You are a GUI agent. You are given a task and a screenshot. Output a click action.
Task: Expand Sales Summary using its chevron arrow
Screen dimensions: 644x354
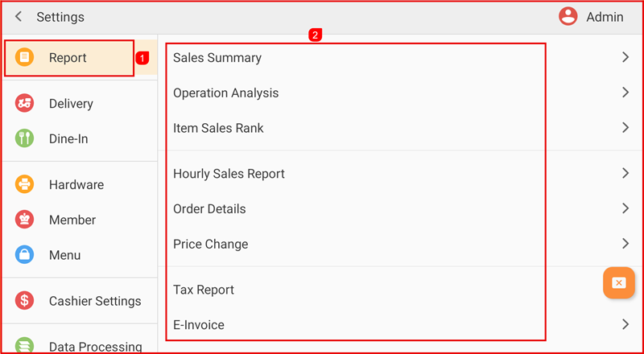coord(625,57)
